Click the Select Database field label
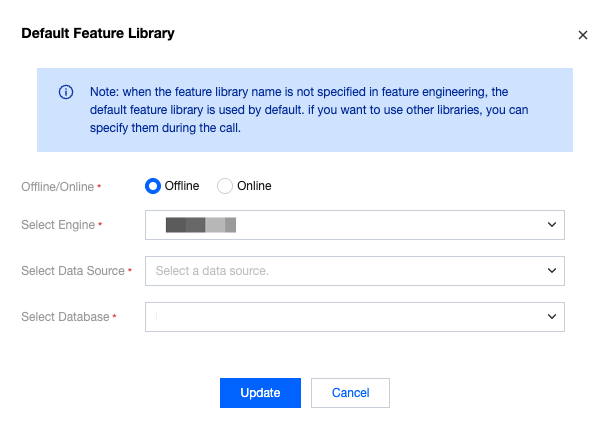Screen dimensions: 610x428 coord(65,317)
